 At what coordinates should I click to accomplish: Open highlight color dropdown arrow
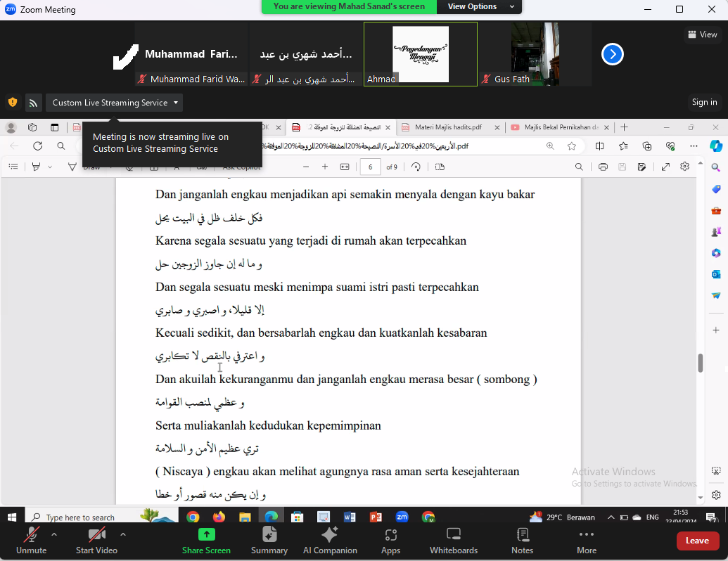[50, 167]
